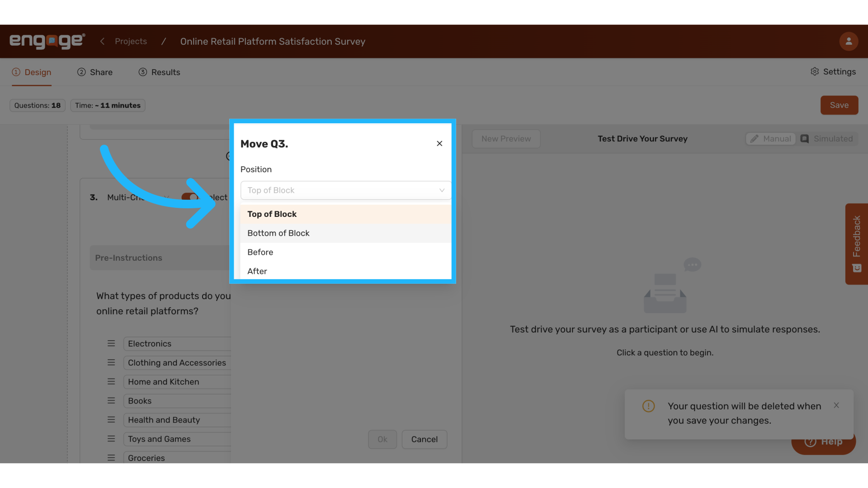The width and height of the screenshot is (868, 488).
Task: Click drag handle for Health and Beauty
Action: pos(111,420)
